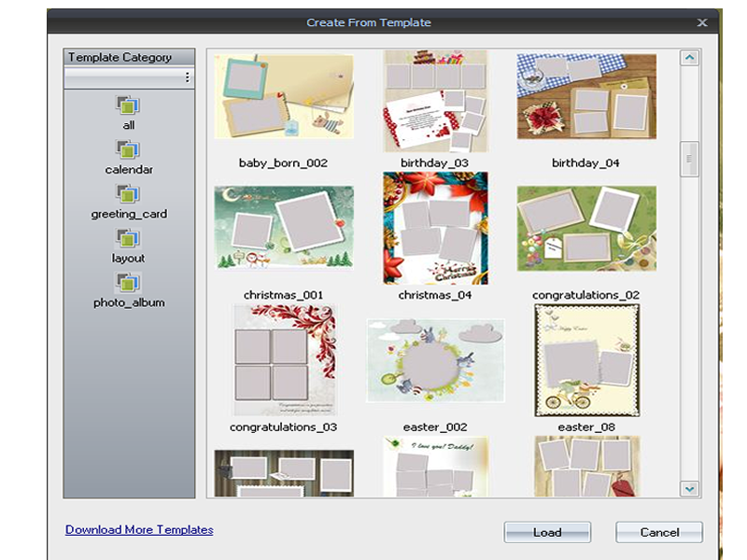Click the 'all' category label

pos(129,125)
